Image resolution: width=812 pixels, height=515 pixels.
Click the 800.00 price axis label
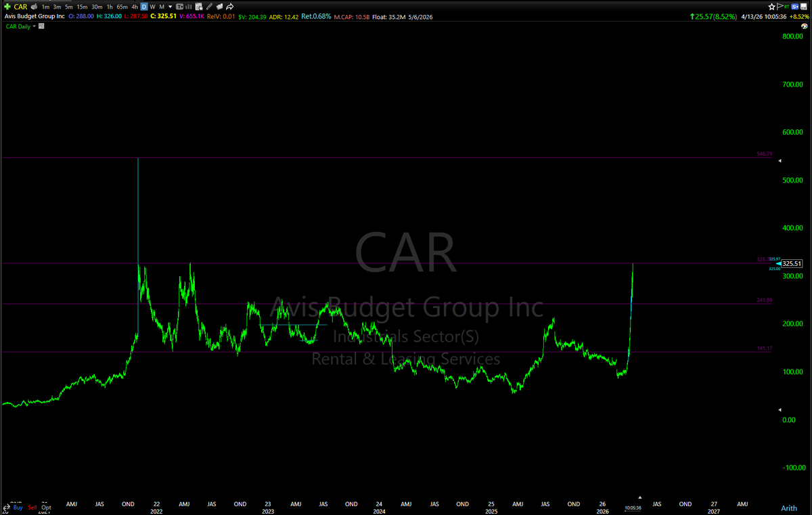click(792, 37)
